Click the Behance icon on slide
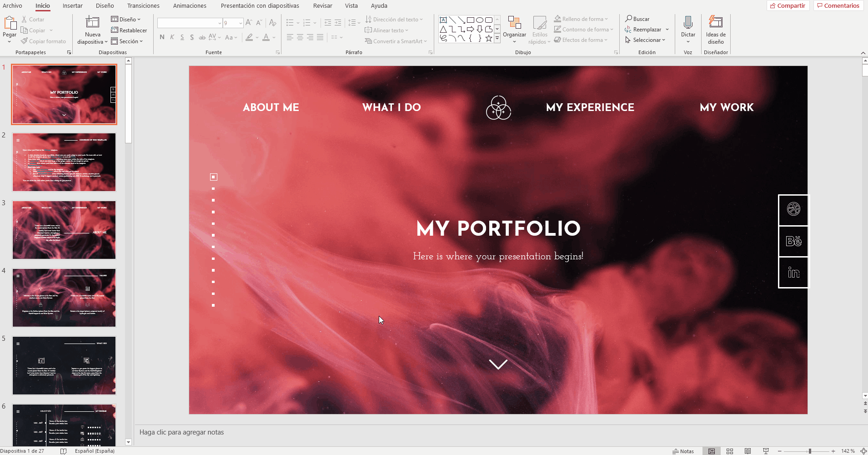The width and height of the screenshot is (868, 455). coord(793,241)
